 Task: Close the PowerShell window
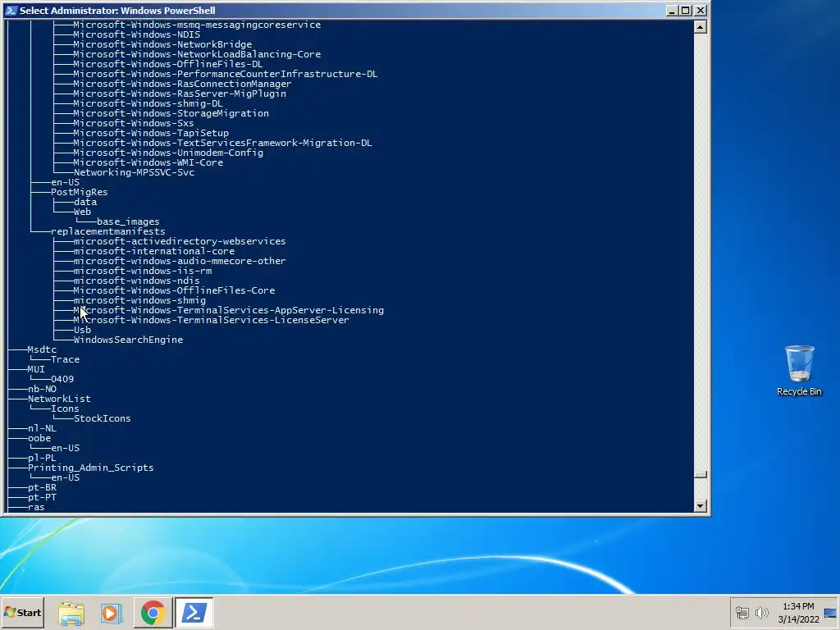(x=701, y=10)
